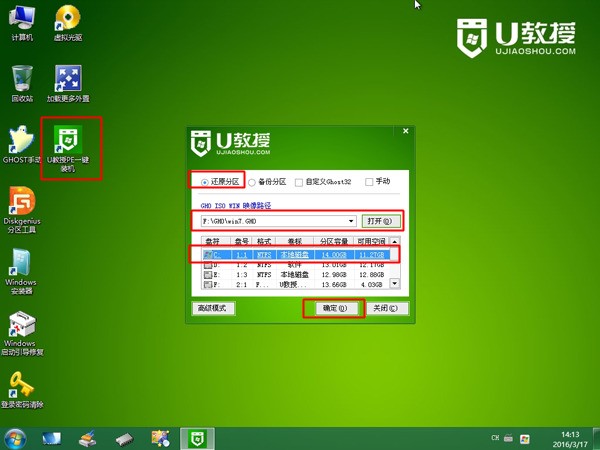Select the D: partition row
Screen dimensions: 600x450
click(x=296, y=265)
